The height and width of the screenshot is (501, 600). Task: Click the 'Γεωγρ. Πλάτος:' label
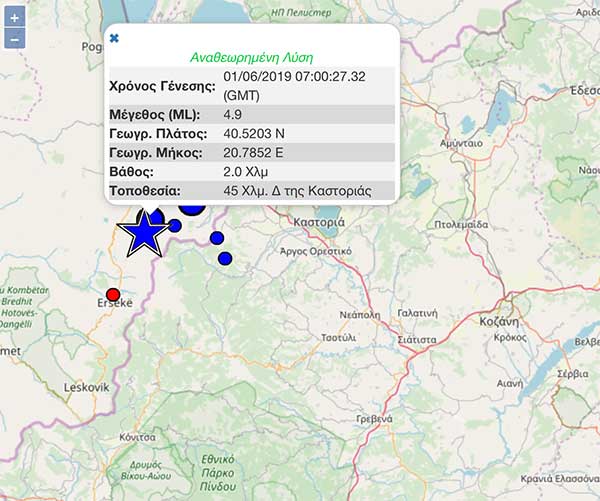[x=158, y=134]
